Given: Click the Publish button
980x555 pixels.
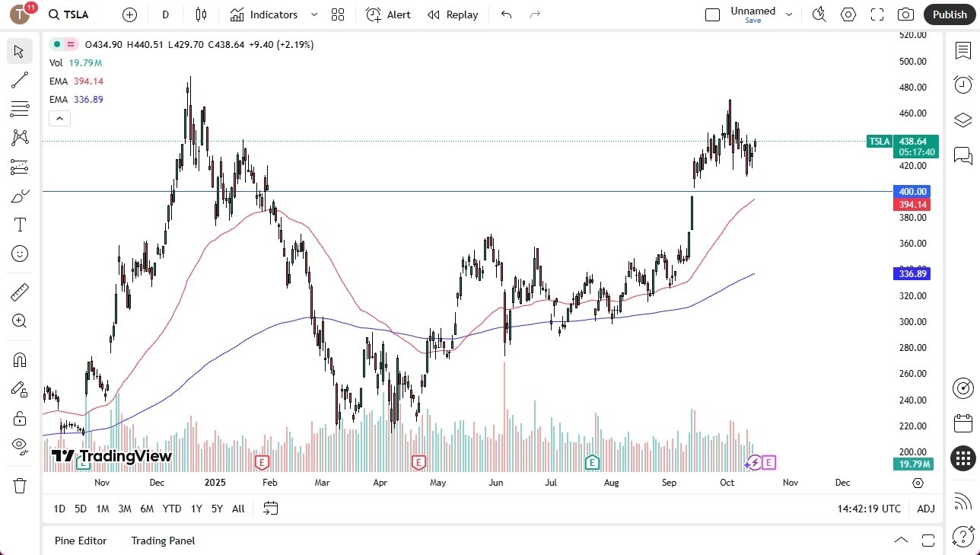Looking at the screenshot, I should coord(949,14).
